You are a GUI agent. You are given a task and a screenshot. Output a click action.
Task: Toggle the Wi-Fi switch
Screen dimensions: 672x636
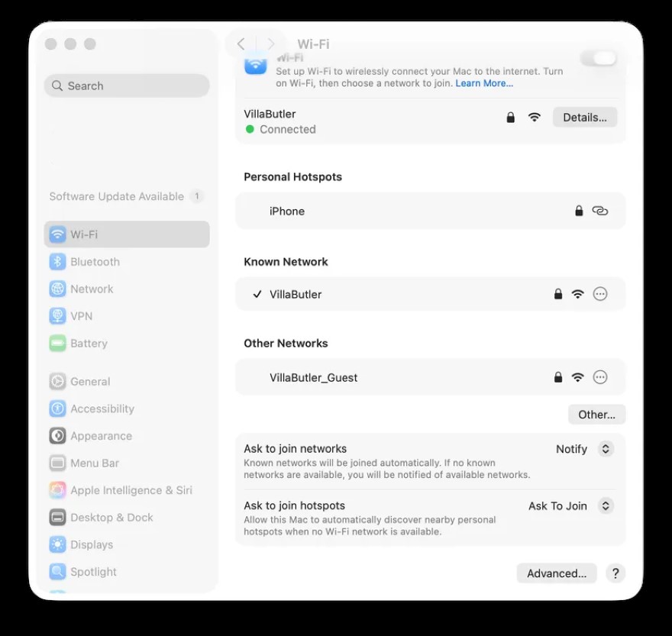click(x=599, y=59)
